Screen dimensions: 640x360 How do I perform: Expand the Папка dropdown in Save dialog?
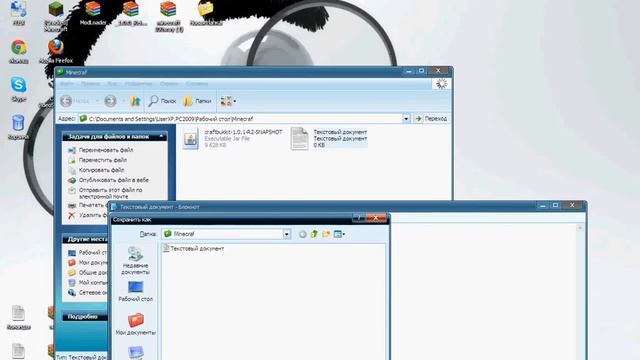[x=287, y=234]
